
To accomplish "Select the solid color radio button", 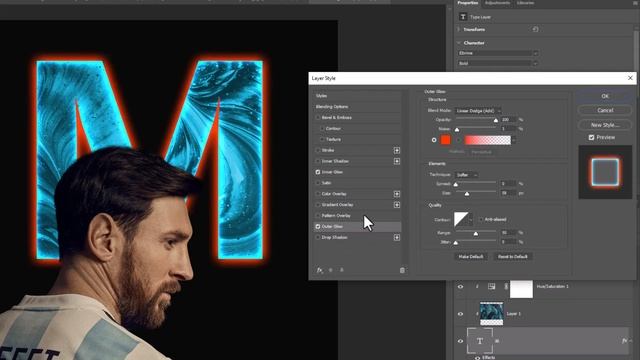I will [434, 140].
